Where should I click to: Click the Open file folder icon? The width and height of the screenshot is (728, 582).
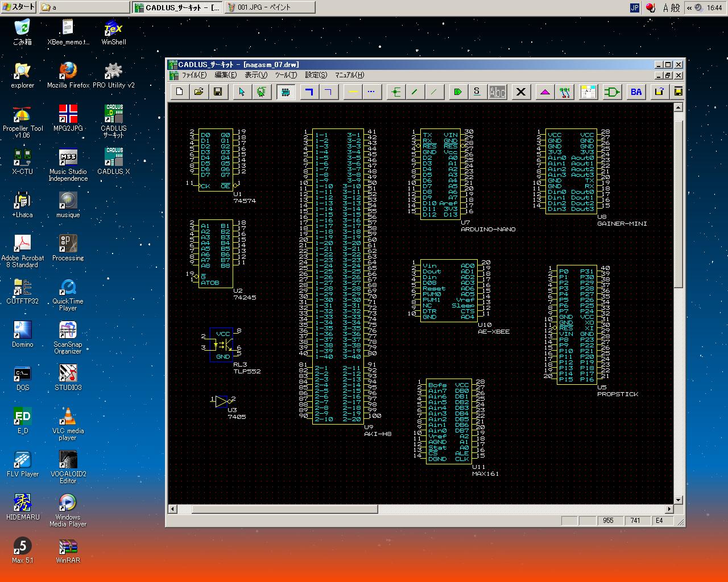198,92
